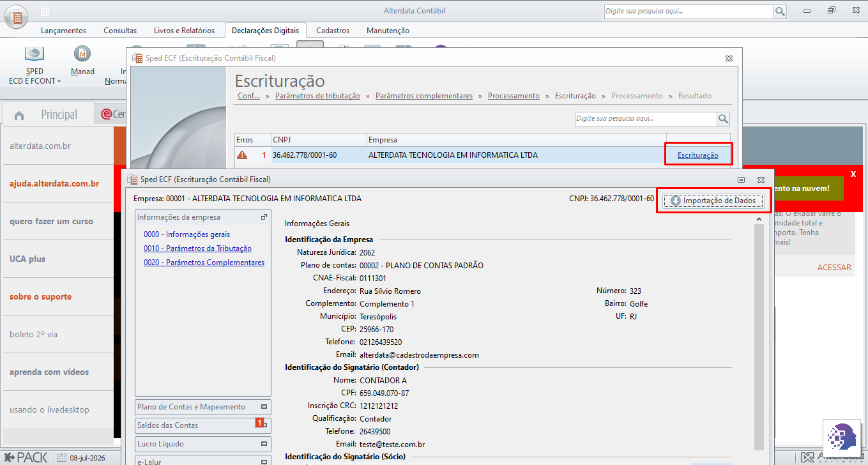This screenshot has height=465, width=868.
Task: Expand the Lucro Líquido section
Action: (203, 444)
